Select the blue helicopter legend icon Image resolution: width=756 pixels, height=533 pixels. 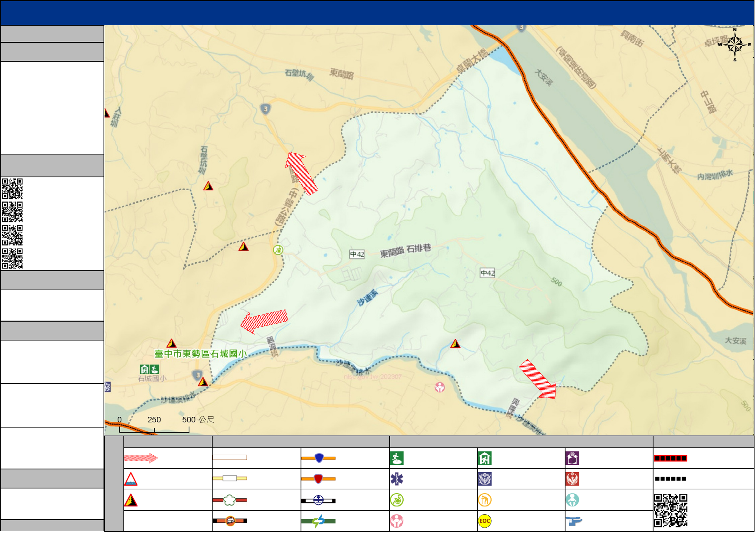pyautogui.click(x=574, y=522)
